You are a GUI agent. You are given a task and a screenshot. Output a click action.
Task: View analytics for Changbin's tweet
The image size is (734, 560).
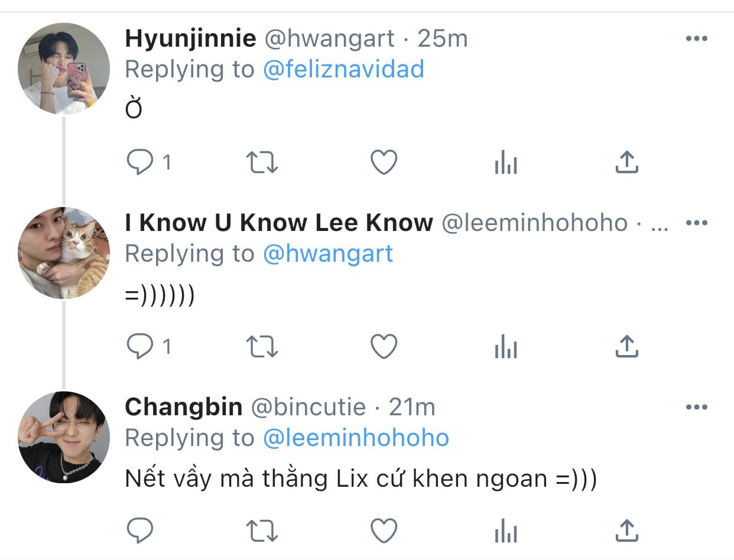click(506, 531)
